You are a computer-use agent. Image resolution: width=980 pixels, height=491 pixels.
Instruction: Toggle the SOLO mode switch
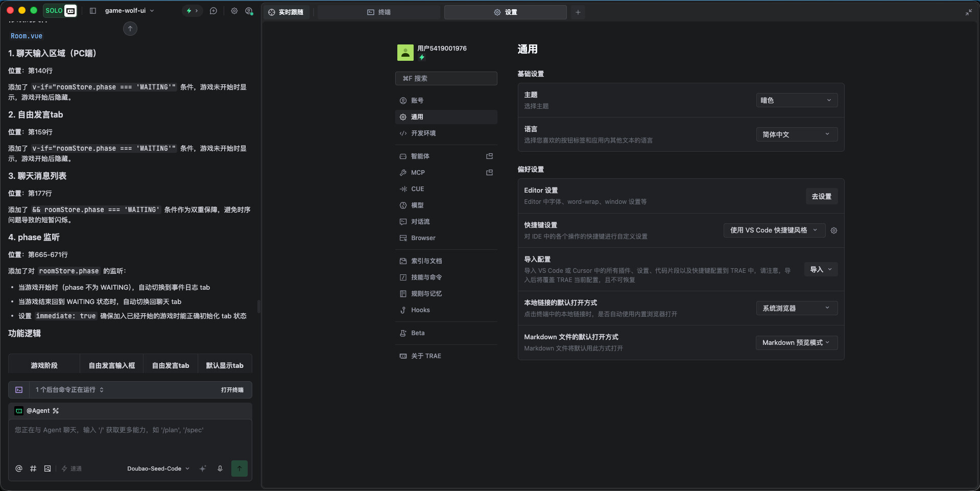click(61, 11)
